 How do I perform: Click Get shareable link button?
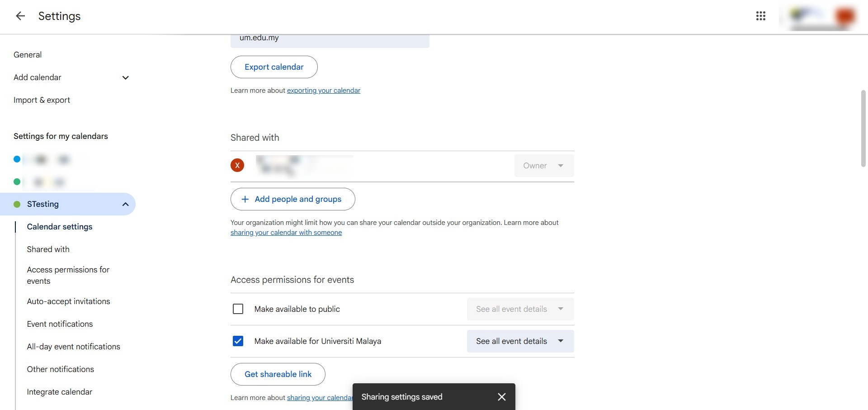tap(278, 374)
